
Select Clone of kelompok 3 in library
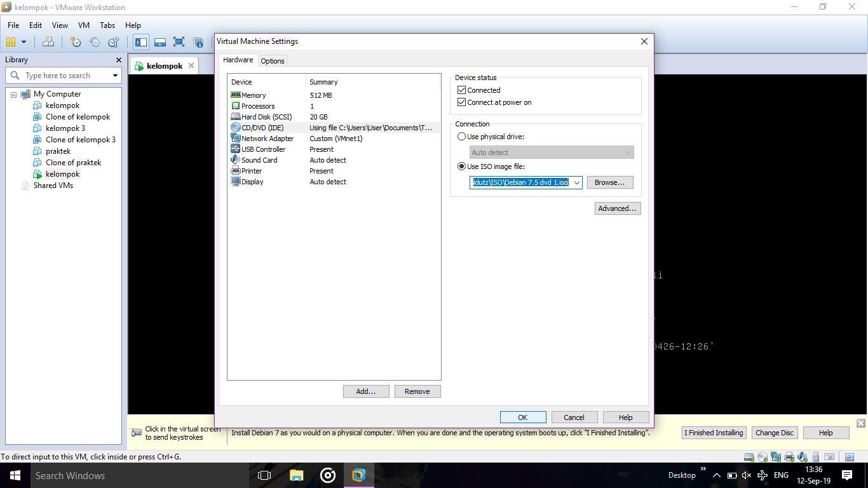(x=81, y=140)
